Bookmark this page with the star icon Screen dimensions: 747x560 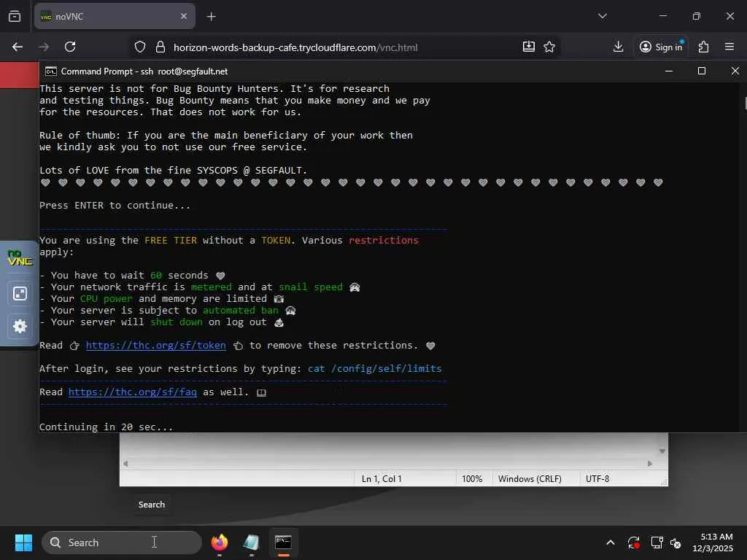point(549,47)
